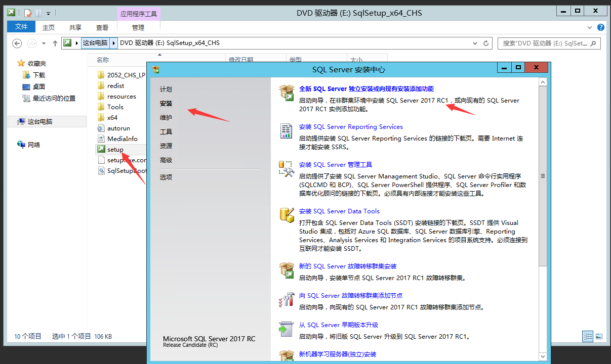Click the upgrade from earlier version icon

tap(287, 329)
